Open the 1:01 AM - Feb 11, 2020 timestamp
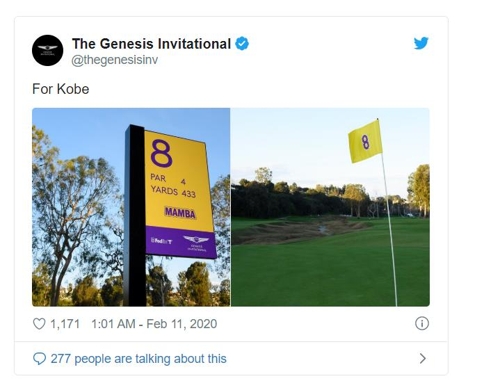The height and width of the screenshot is (381, 500). [154, 324]
